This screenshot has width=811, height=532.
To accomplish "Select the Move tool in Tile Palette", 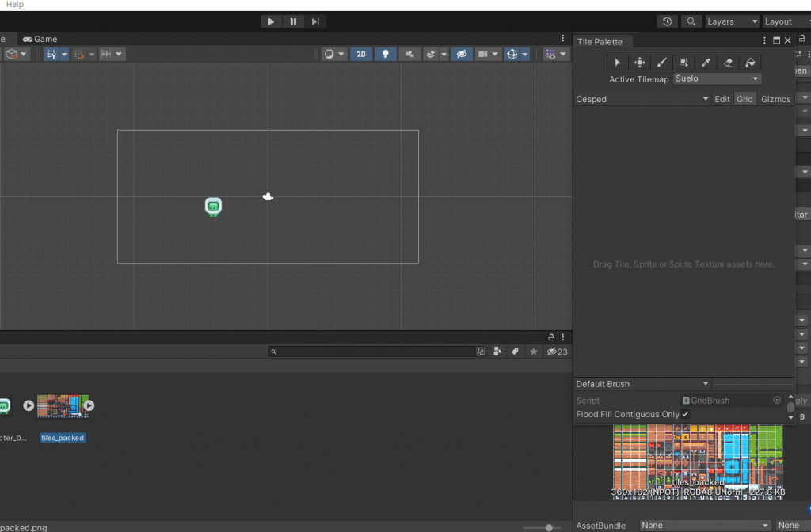I will [639, 63].
